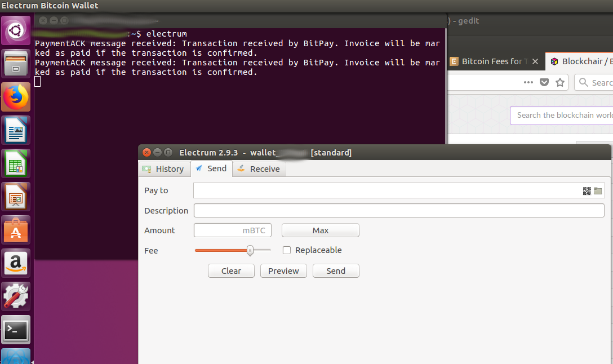Click the Fee slider handle

[x=250, y=250]
